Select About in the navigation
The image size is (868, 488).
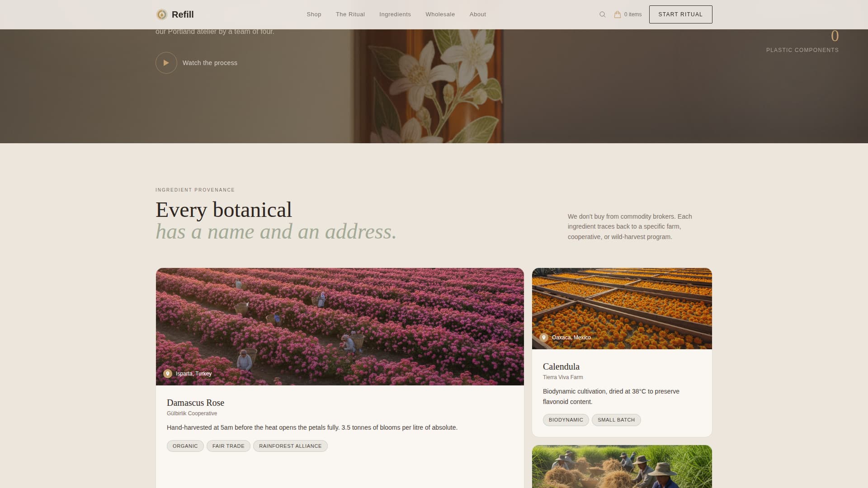[477, 14]
